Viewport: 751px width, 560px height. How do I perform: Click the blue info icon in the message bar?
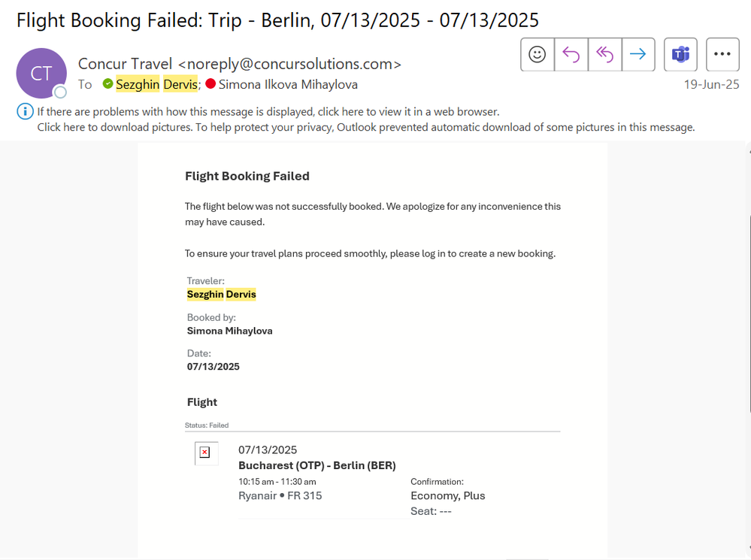(25, 111)
